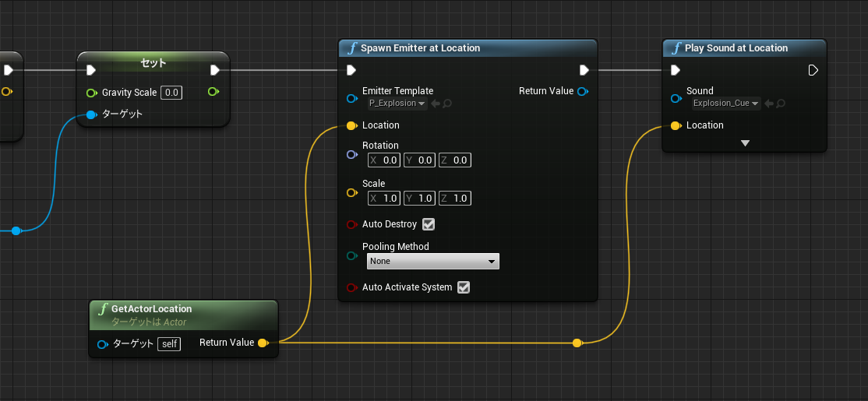
Task: Expand Play Sound at Location advanced pins
Action: click(745, 143)
